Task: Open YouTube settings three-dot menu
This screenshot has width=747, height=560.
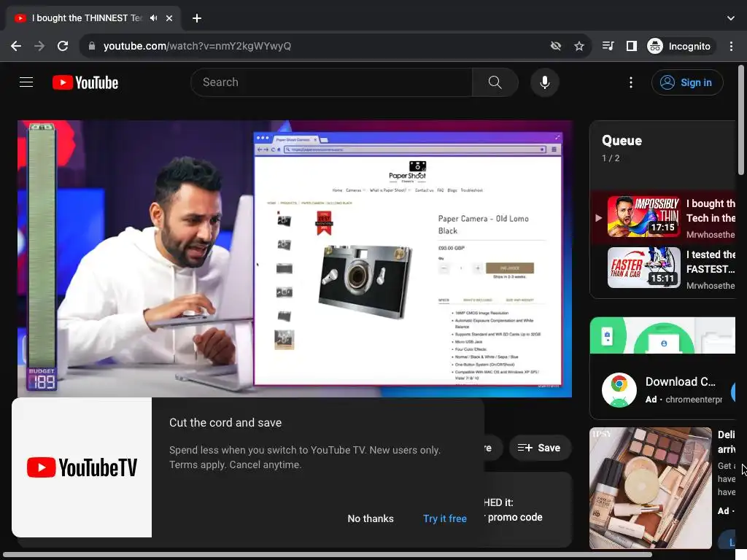Action: tap(631, 82)
